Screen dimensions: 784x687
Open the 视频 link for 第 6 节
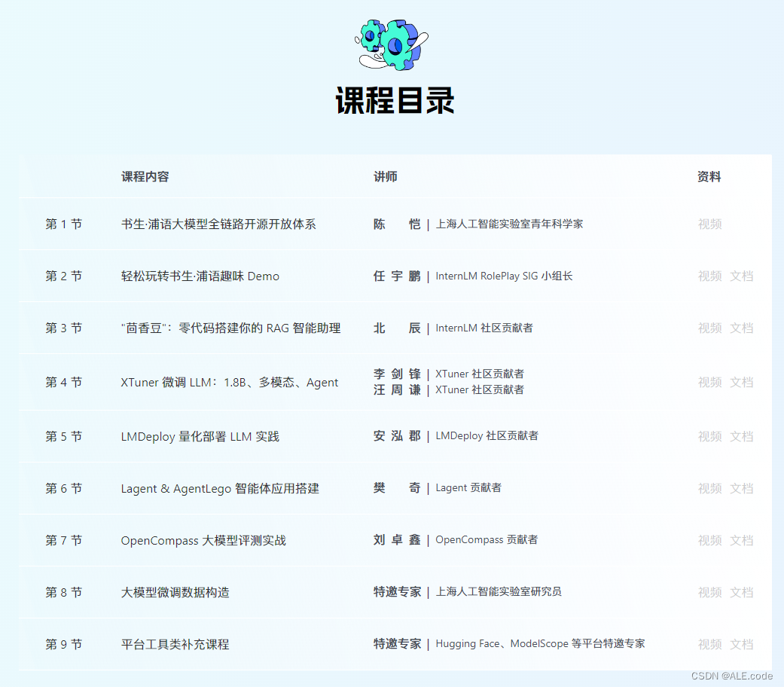pyautogui.click(x=709, y=488)
